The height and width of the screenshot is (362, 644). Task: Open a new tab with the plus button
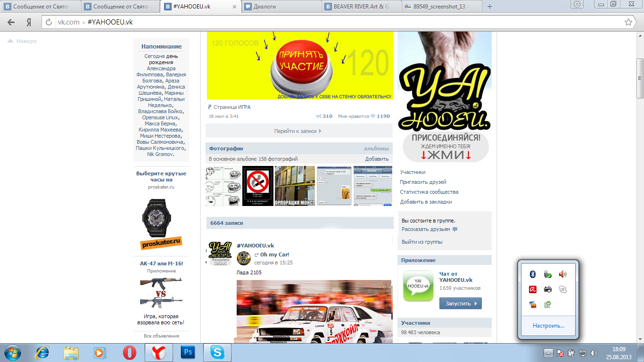(x=490, y=7)
